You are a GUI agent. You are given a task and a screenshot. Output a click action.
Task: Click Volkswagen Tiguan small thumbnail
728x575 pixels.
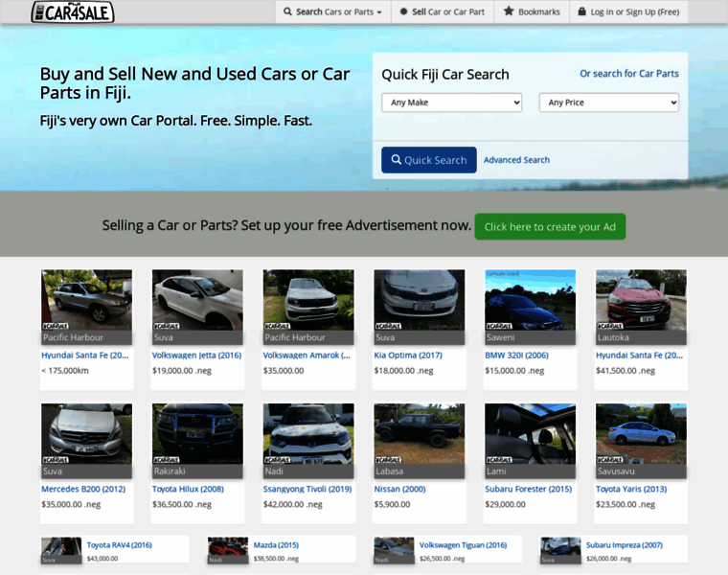click(x=395, y=551)
